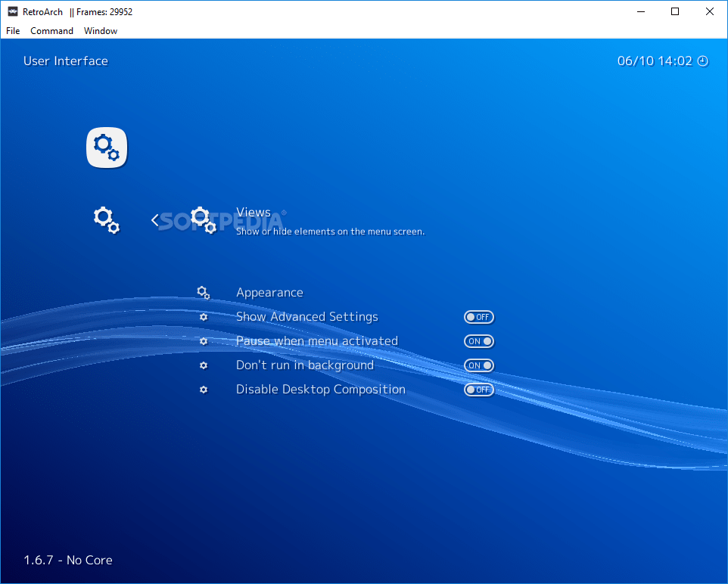Click the Views description text

(x=330, y=231)
